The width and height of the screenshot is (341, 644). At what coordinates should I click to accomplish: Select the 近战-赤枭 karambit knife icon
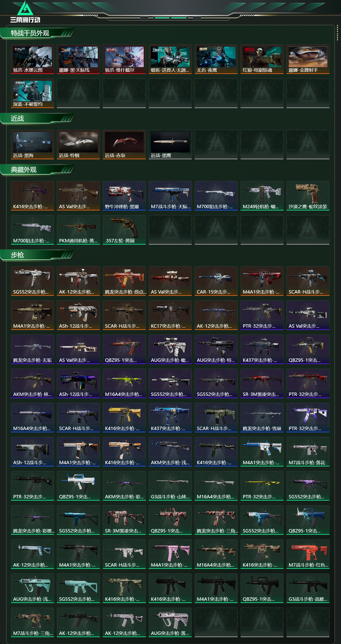coord(124,145)
